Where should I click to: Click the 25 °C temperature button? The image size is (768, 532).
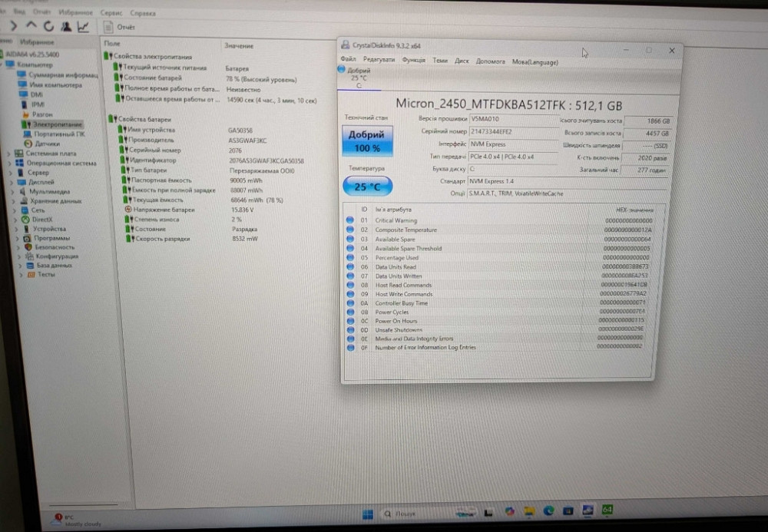(367, 187)
